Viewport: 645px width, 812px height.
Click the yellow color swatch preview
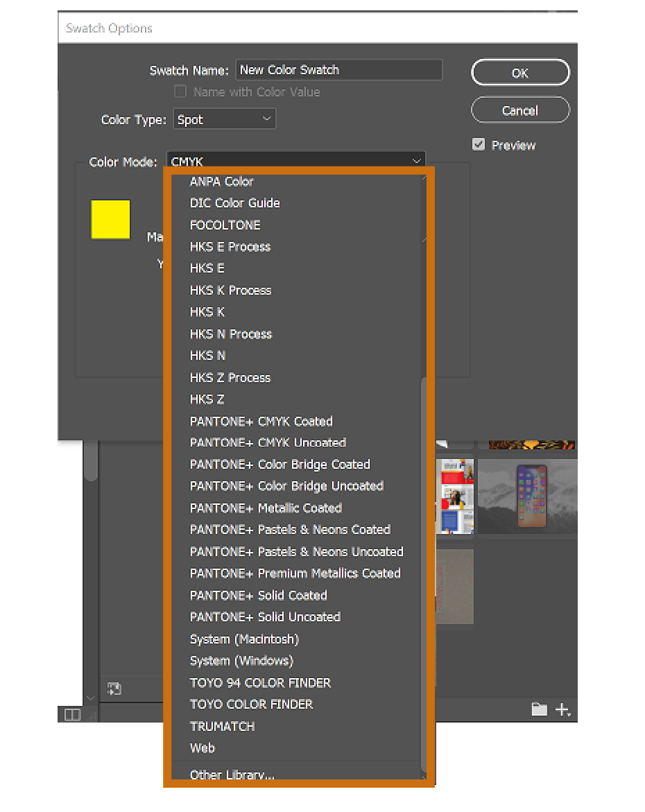point(110,219)
